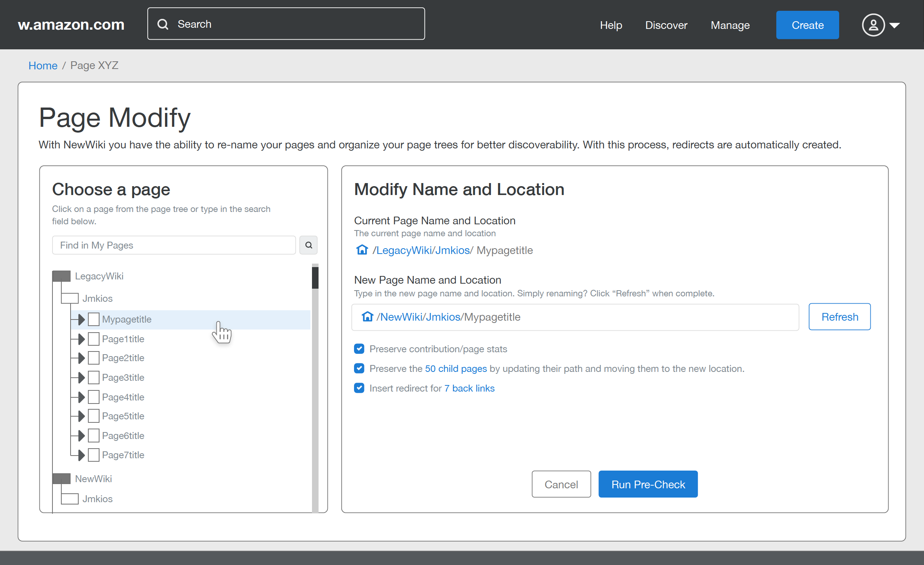Screen dimensions: 924x565
Task: Click the LegacyWiki folder icon
Action: (x=61, y=276)
